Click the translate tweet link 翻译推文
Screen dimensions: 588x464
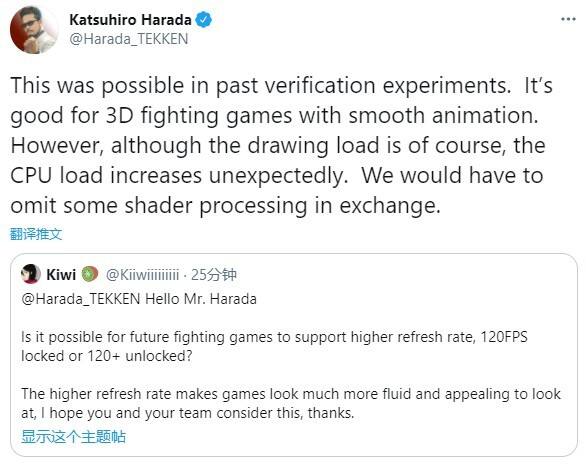[x=36, y=234]
